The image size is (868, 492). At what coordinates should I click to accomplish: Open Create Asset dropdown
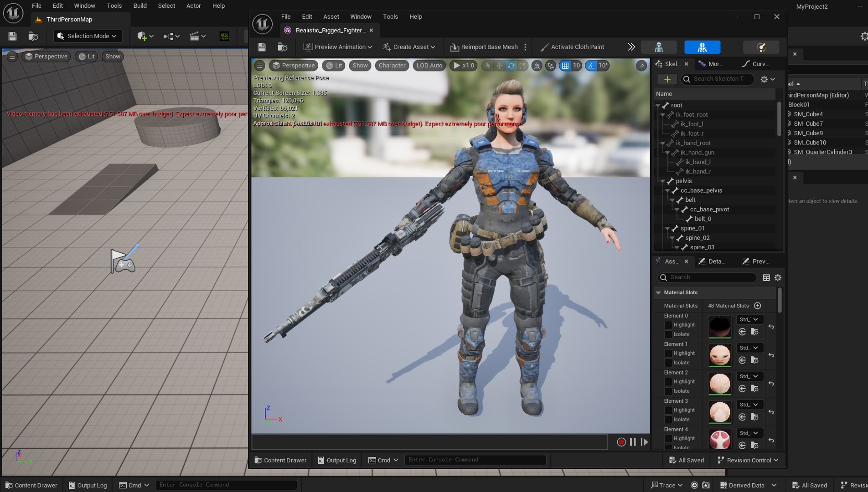click(408, 47)
